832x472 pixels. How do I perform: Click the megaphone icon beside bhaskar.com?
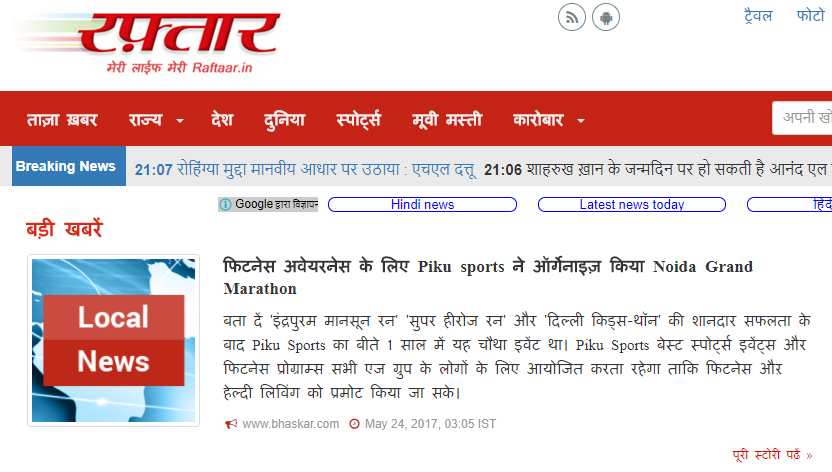click(x=231, y=424)
